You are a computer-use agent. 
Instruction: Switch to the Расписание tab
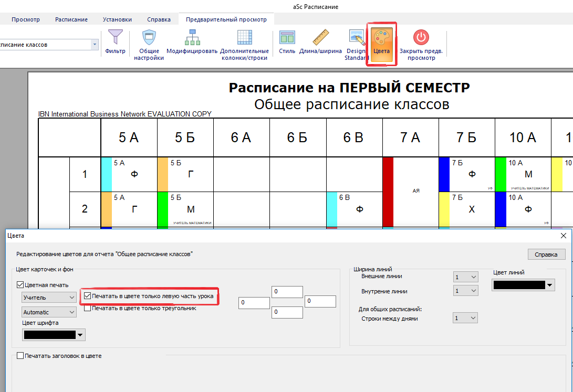71,19
